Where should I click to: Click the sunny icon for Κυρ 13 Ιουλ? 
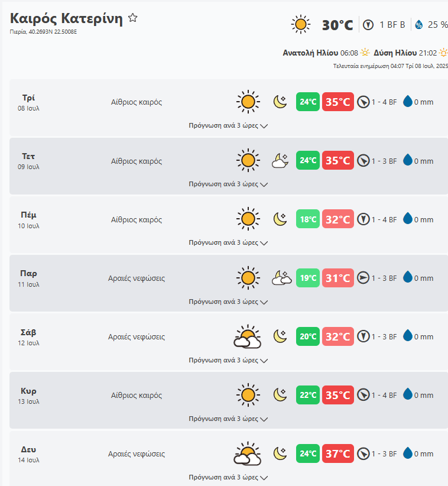248,395
